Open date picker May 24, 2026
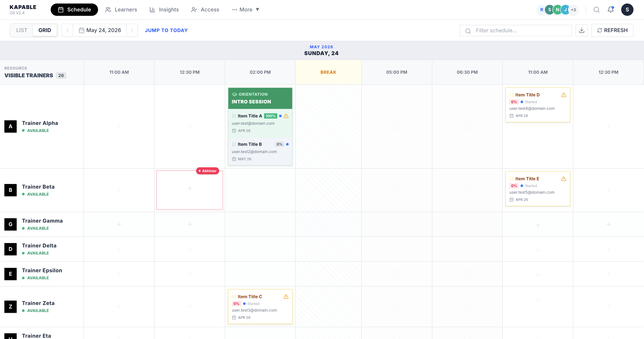644x339 pixels. point(100,30)
